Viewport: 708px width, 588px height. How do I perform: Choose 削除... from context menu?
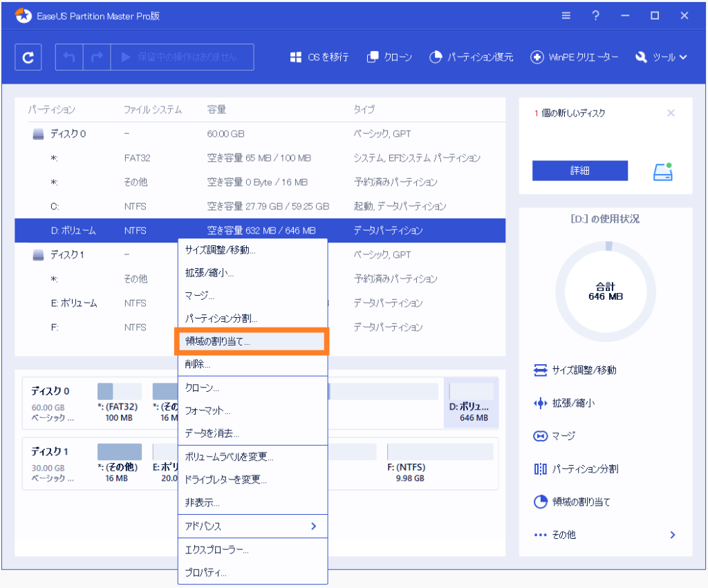coord(253,364)
